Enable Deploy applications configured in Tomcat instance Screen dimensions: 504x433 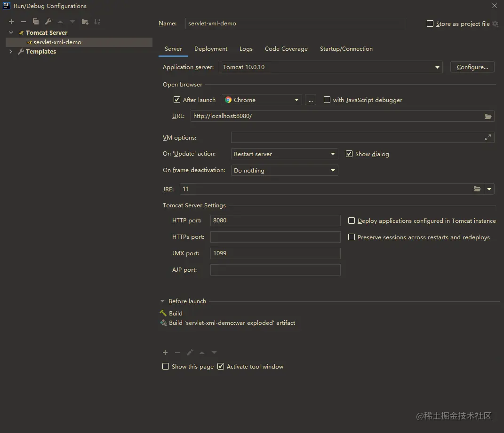coord(352,220)
